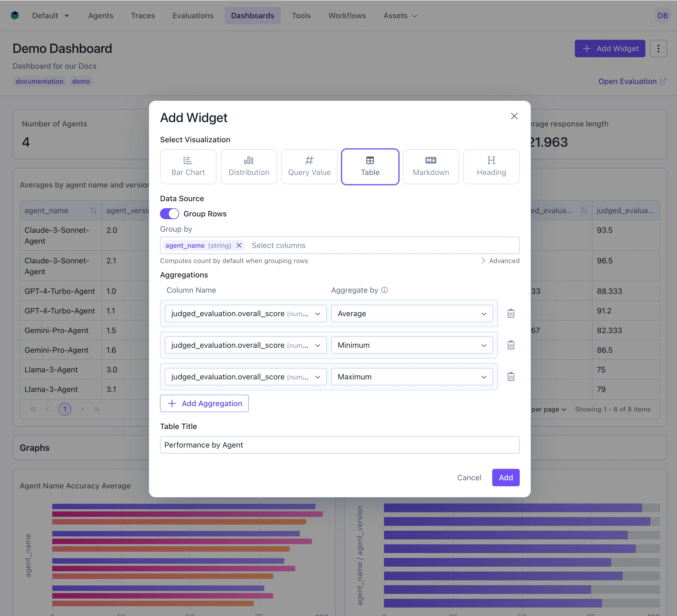Delete the Average aggregation row

pos(511,313)
